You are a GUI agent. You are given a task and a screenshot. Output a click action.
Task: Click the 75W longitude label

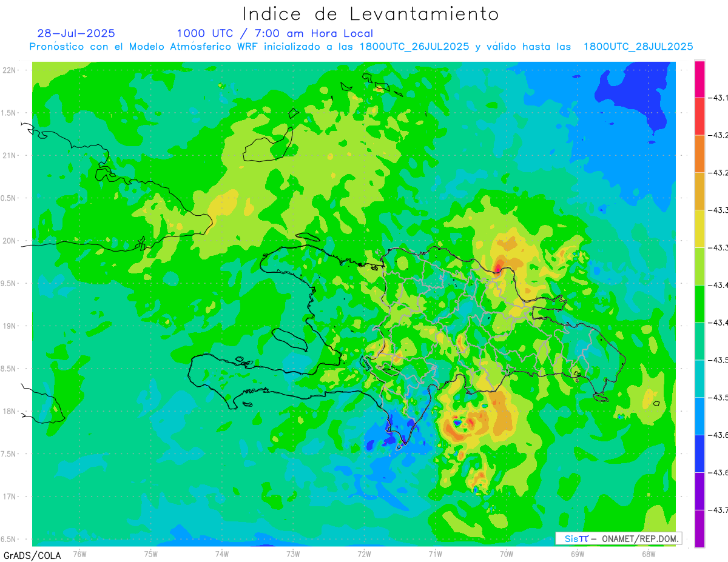pyautogui.click(x=150, y=553)
